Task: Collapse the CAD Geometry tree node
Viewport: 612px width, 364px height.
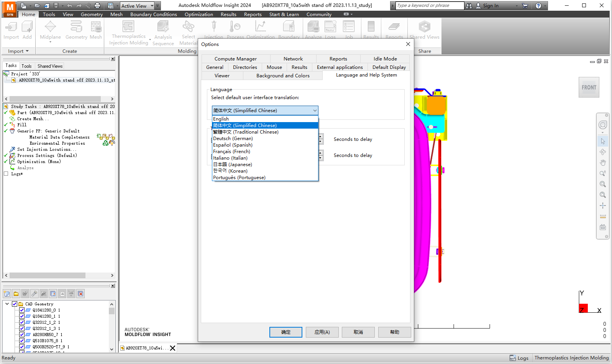Action: 7,304
